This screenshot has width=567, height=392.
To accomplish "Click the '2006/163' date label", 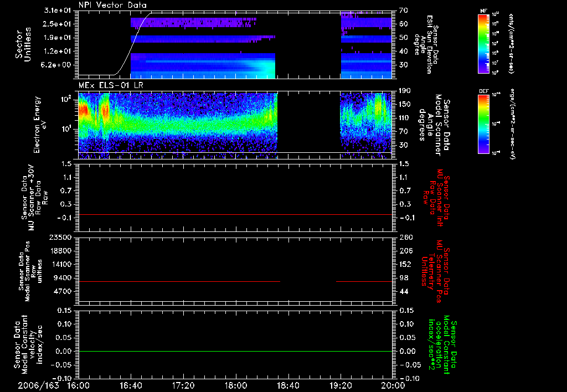I will [39, 385].
